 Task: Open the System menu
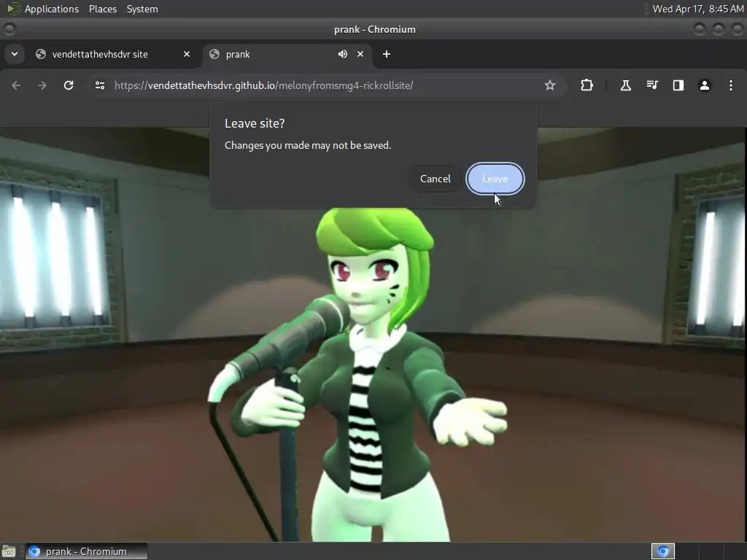[x=142, y=9]
